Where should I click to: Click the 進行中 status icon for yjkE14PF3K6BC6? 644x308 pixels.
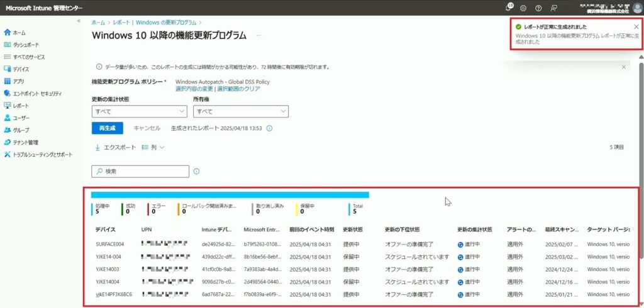[460, 295]
